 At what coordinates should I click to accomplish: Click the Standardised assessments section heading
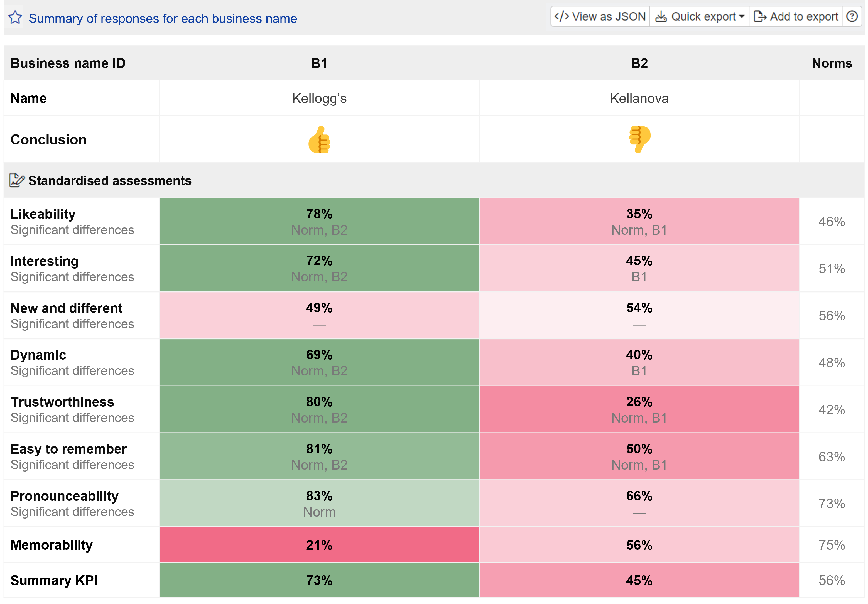(110, 181)
